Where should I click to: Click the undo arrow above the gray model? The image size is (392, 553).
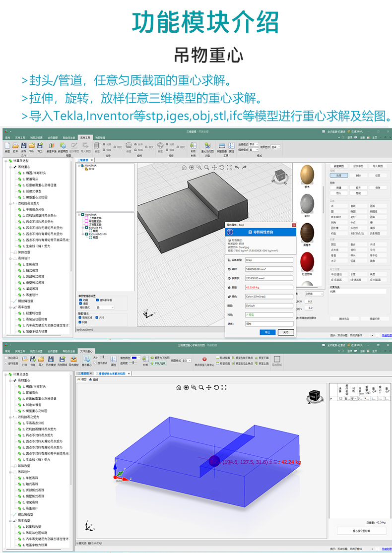[x=236, y=167]
